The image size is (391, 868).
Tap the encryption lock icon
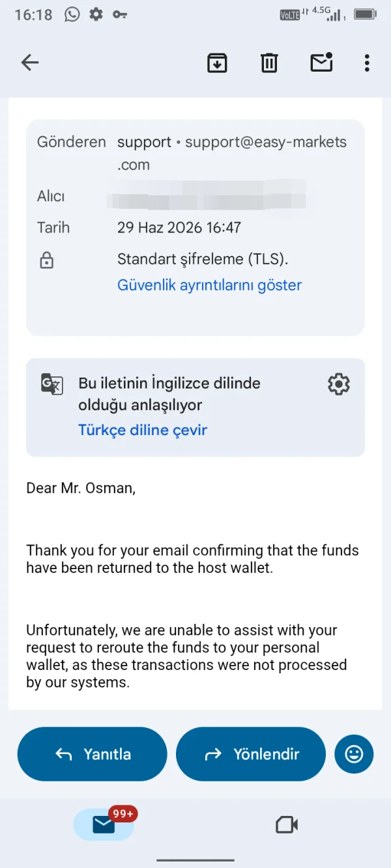coord(47,260)
